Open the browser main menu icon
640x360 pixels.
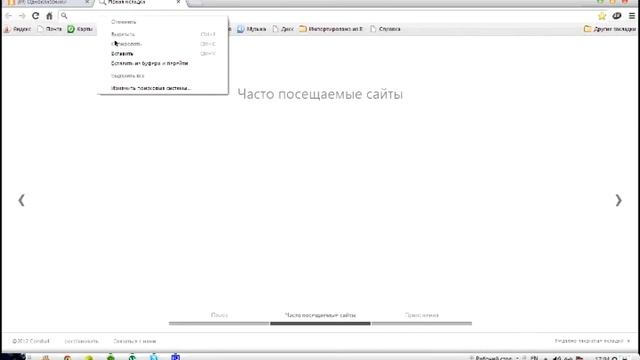(x=632, y=16)
